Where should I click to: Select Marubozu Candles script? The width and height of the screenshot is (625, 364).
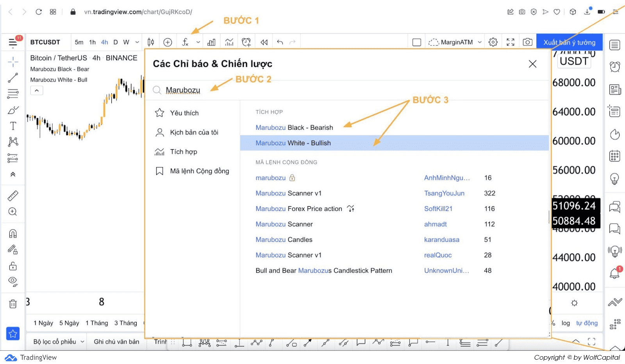(x=395, y=240)
